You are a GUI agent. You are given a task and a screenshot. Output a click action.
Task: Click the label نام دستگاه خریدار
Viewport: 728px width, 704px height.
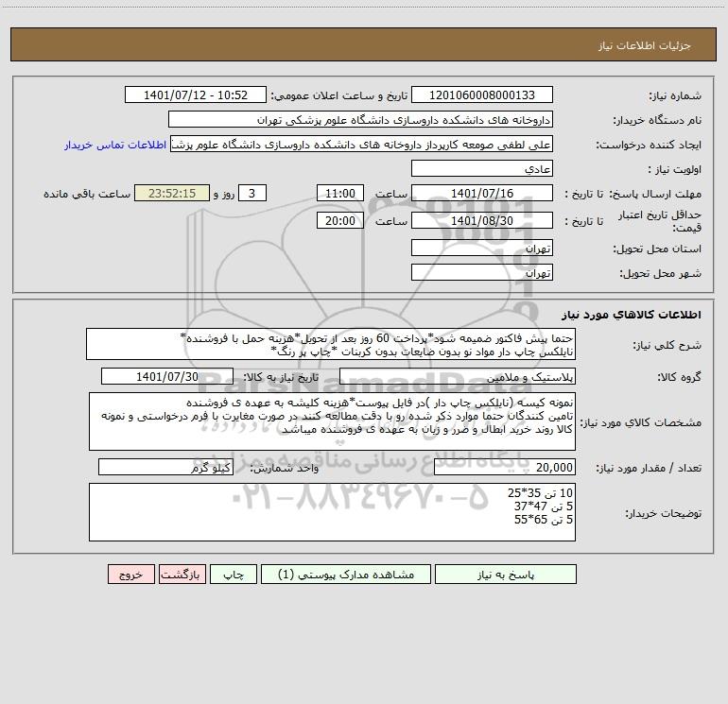(657, 120)
